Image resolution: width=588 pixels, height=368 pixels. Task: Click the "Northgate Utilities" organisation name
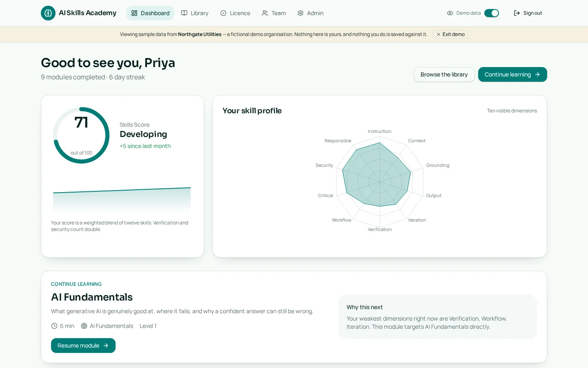pos(200,34)
